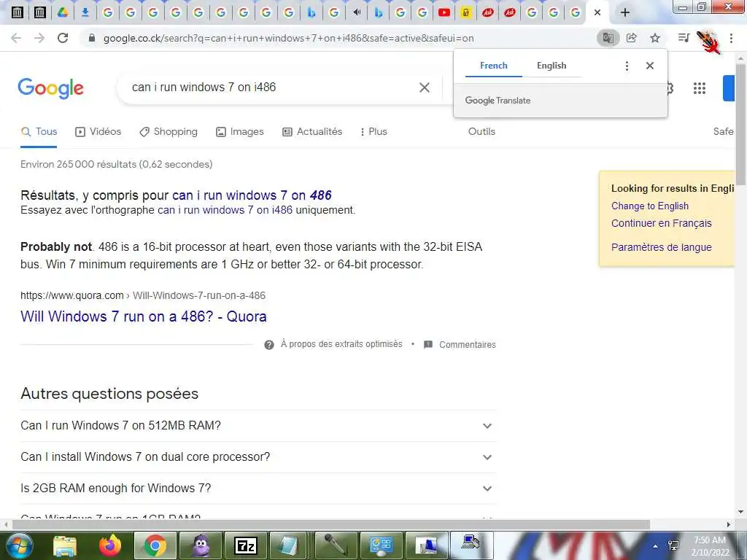Click the browser address bar URL
Image resolution: width=747 pixels, height=560 pixels.
coord(288,38)
